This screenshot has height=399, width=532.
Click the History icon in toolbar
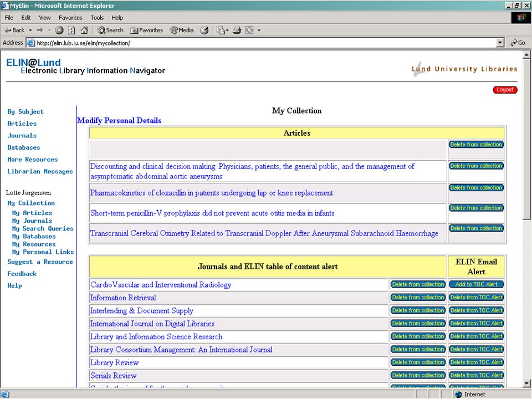click(x=204, y=30)
